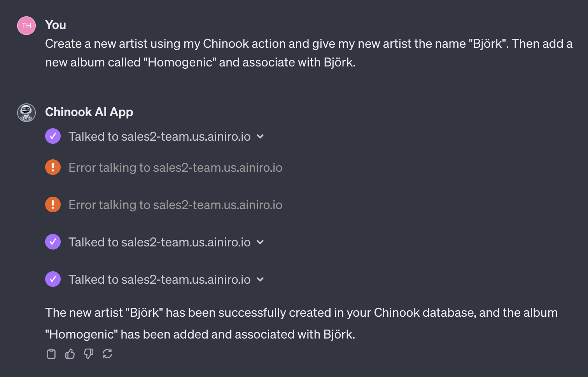
Task: Click the first "Error talking to" message
Action: (175, 168)
